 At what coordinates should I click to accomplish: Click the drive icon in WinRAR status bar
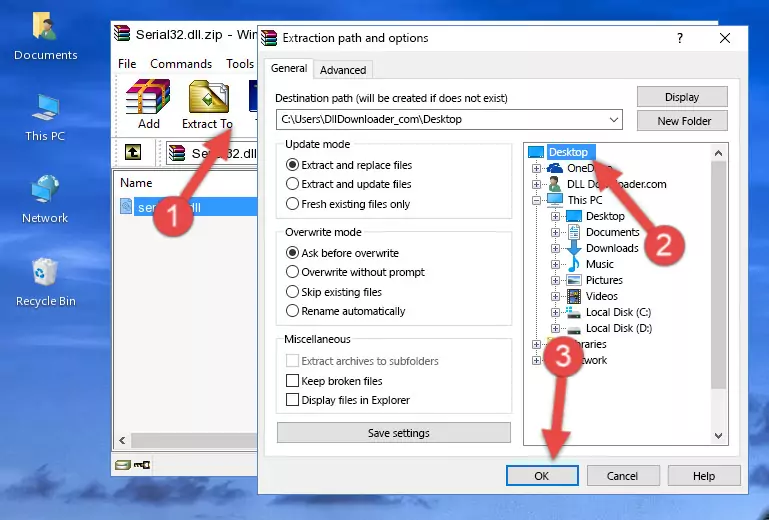tap(123, 465)
